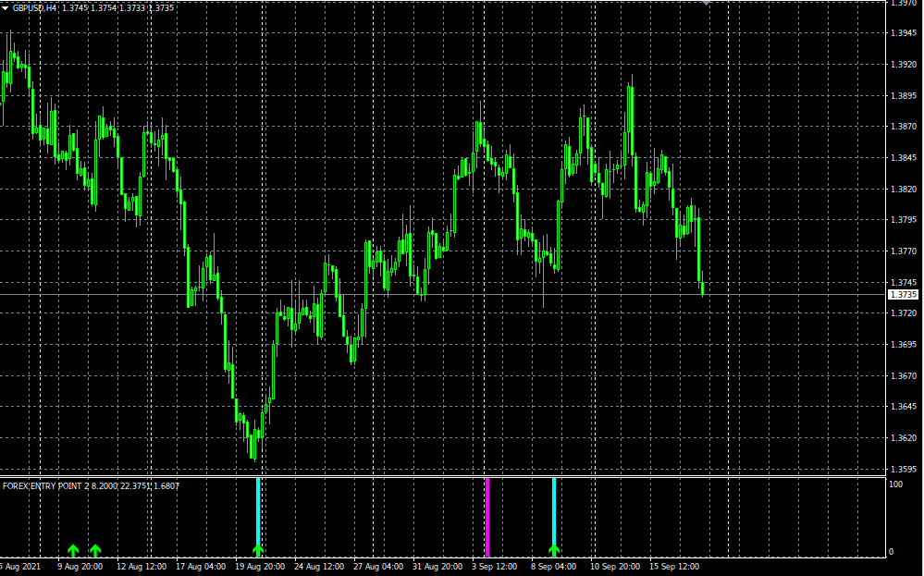Click the 100 level on indicator scale

895,484
